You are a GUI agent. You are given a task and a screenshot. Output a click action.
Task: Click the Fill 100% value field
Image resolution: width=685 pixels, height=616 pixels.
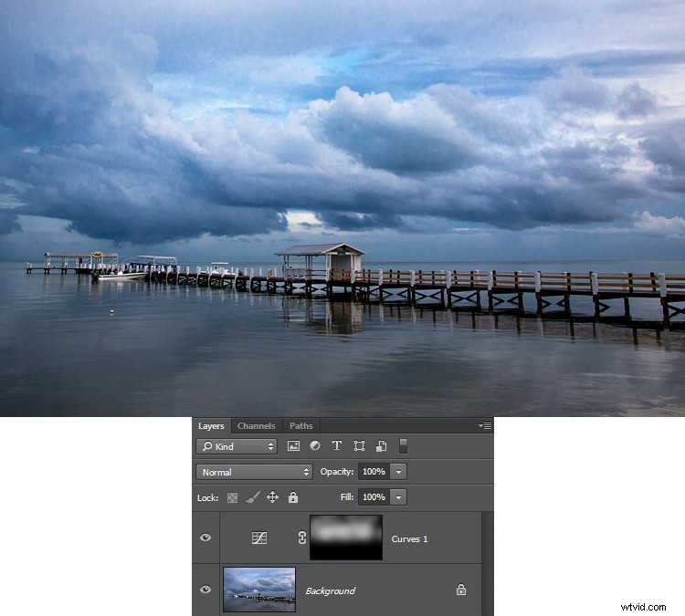pos(374,496)
